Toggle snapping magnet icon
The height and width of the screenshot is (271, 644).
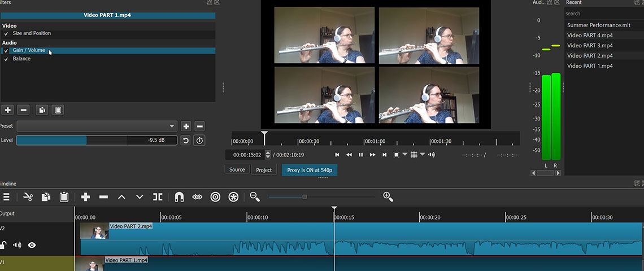point(179,197)
